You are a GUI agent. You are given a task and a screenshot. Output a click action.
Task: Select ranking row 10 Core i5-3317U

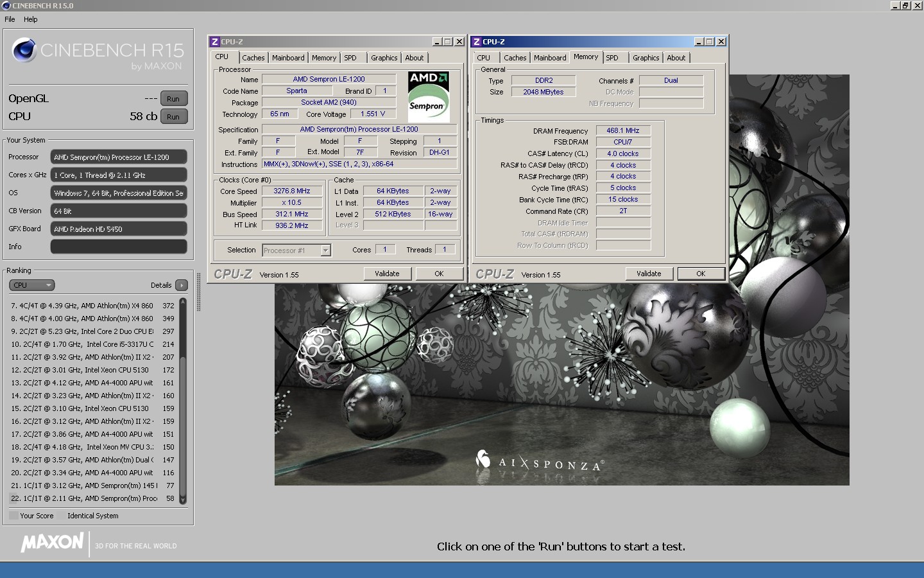(93, 344)
